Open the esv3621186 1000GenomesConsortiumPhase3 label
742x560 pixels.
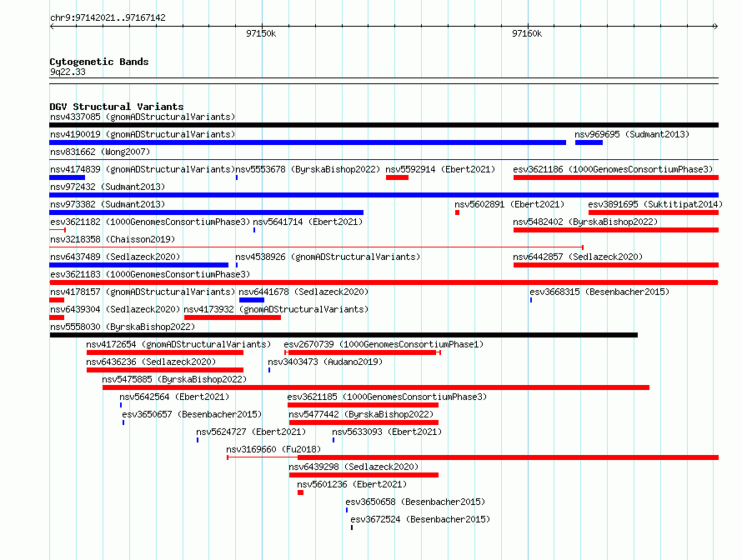[x=613, y=169]
